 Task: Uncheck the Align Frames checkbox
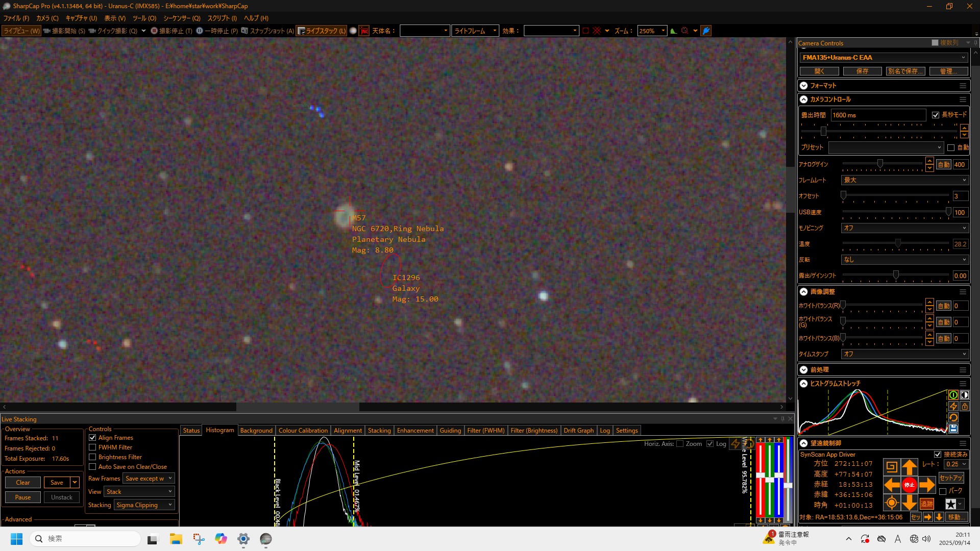[92, 438]
